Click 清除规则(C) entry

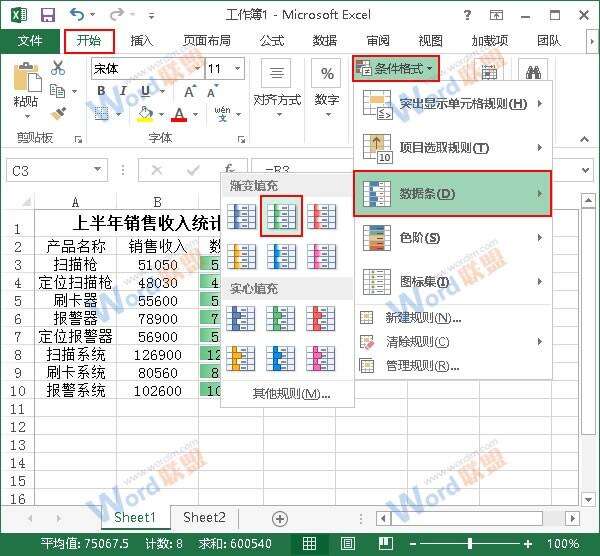click(x=453, y=342)
